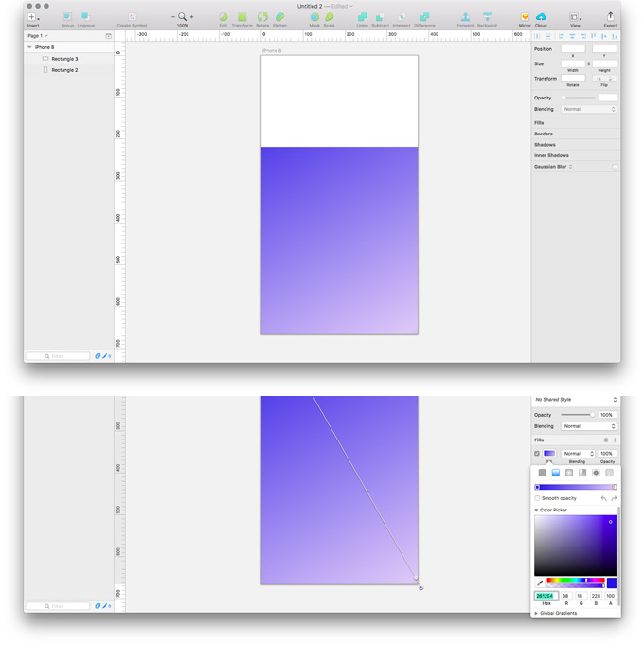
Task: Click the Intersect boolean icon
Action: point(402,17)
